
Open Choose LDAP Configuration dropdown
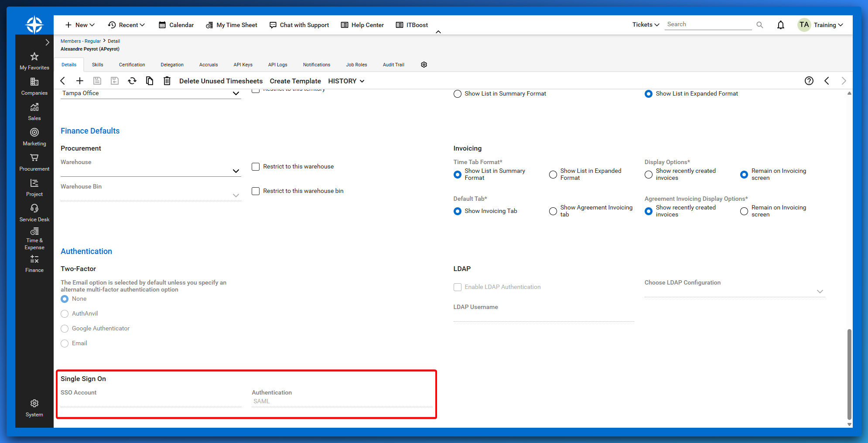click(x=735, y=292)
